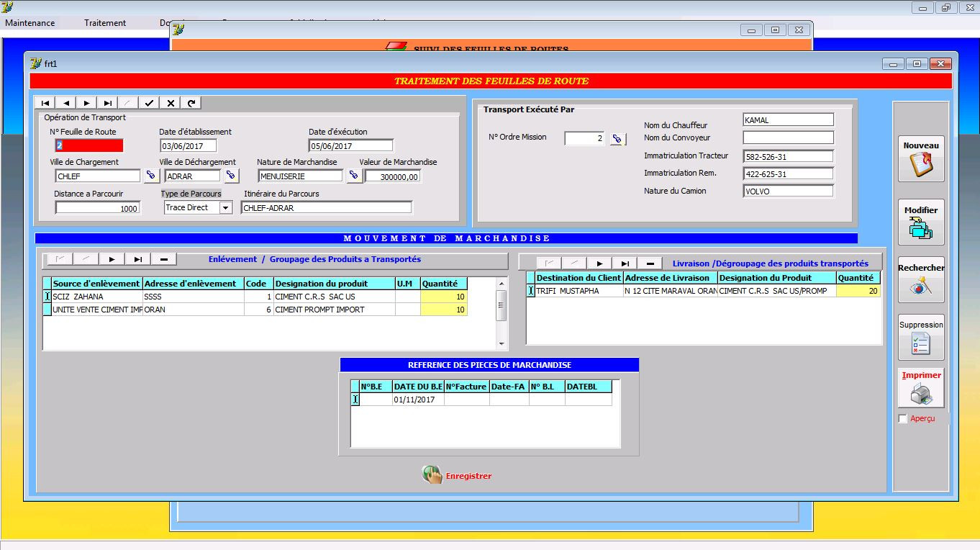This screenshot has width=980, height=550.
Task: Go to next row in Enlèvement navigator
Action: pyautogui.click(x=112, y=259)
